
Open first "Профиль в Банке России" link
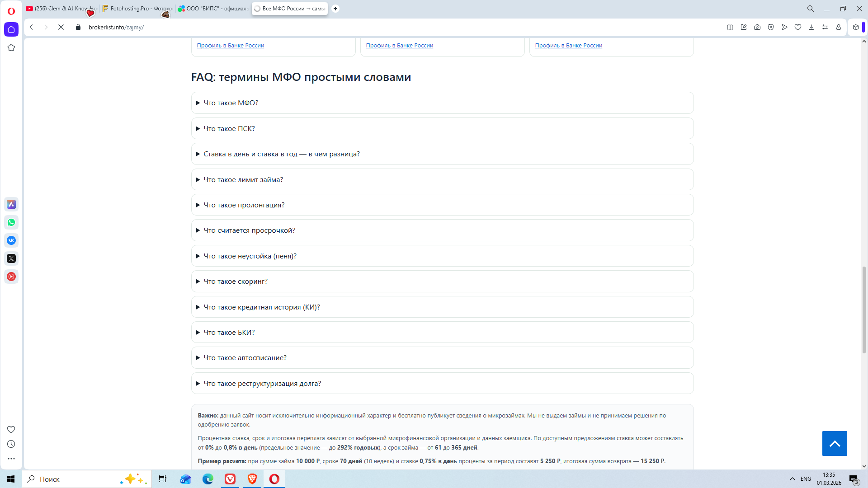(230, 46)
